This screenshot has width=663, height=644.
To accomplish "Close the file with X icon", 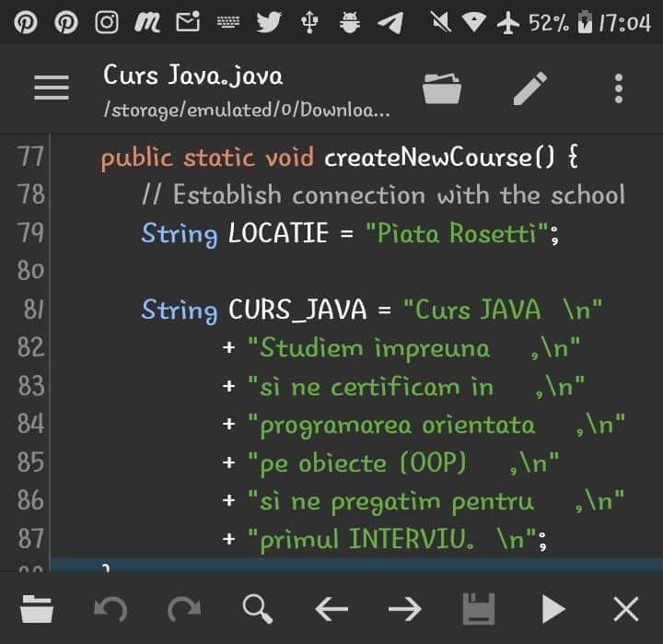I will click(626, 609).
